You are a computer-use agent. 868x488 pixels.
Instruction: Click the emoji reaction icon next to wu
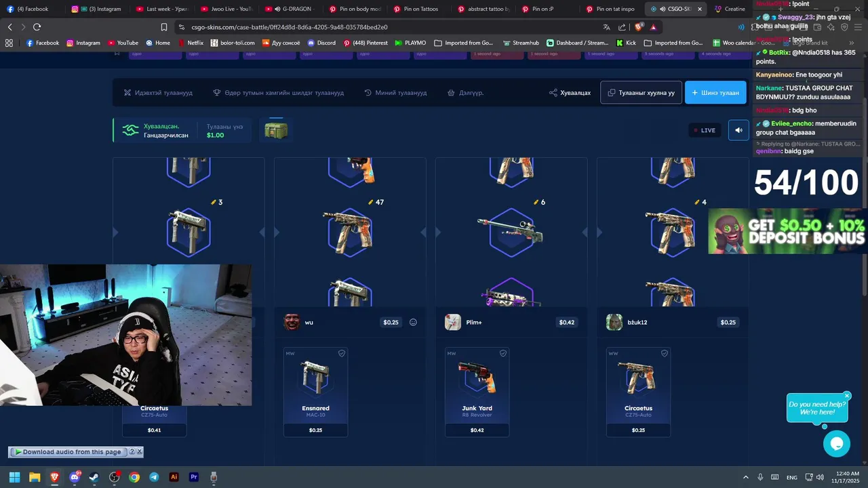click(x=413, y=323)
